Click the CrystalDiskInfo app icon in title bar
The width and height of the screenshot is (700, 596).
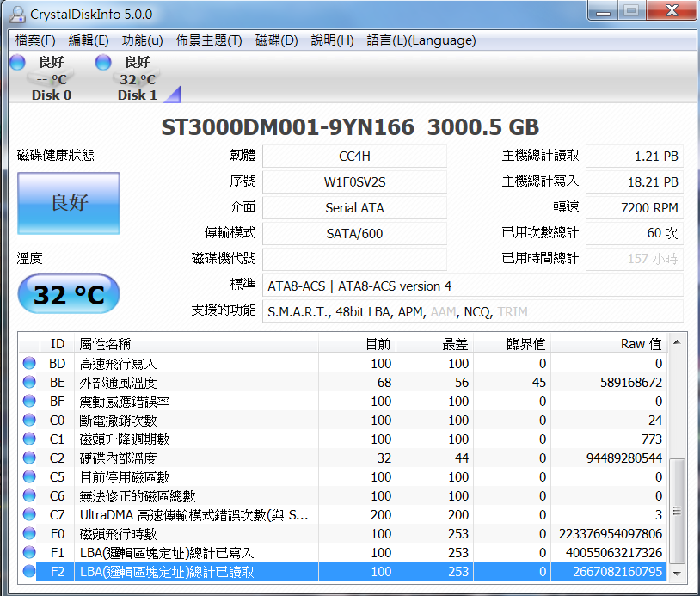(x=15, y=14)
